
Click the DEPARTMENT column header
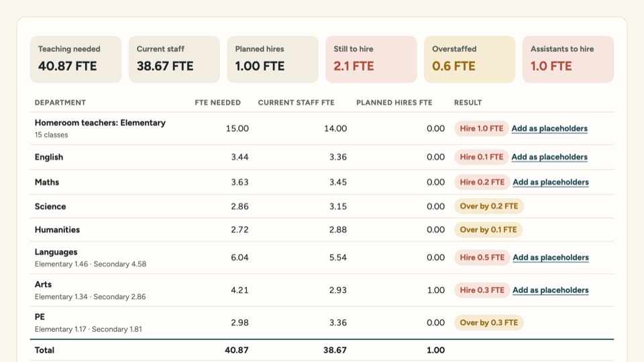coord(60,103)
